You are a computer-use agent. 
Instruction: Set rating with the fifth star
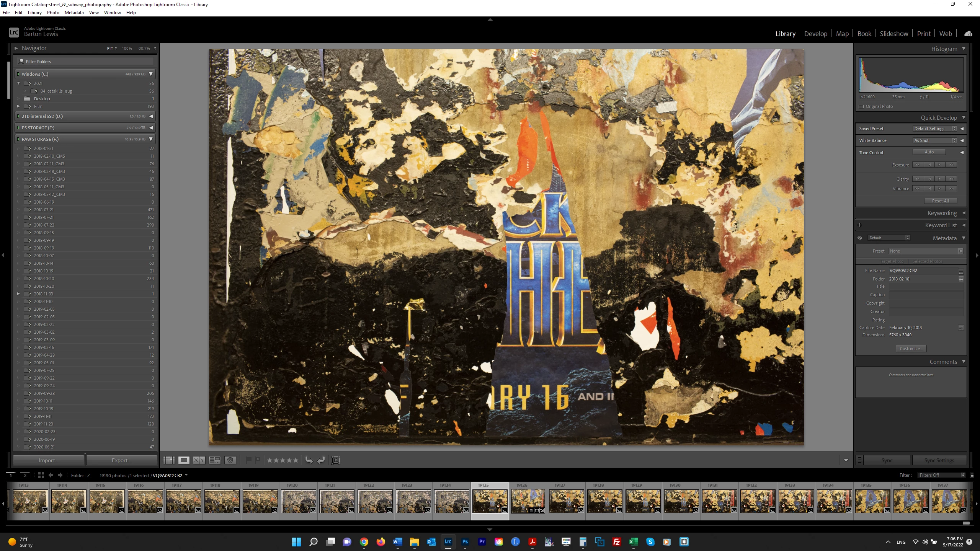[295, 460]
